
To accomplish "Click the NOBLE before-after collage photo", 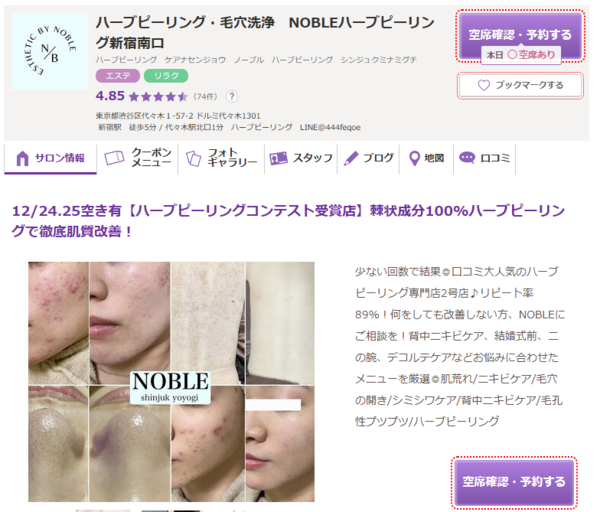I will click(171, 382).
